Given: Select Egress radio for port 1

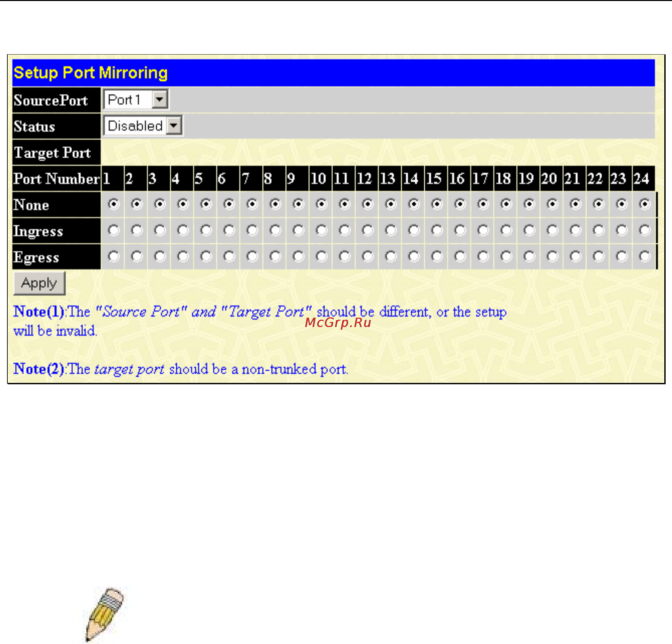Looking at the screenshot, I should click(x=113, y=256).
